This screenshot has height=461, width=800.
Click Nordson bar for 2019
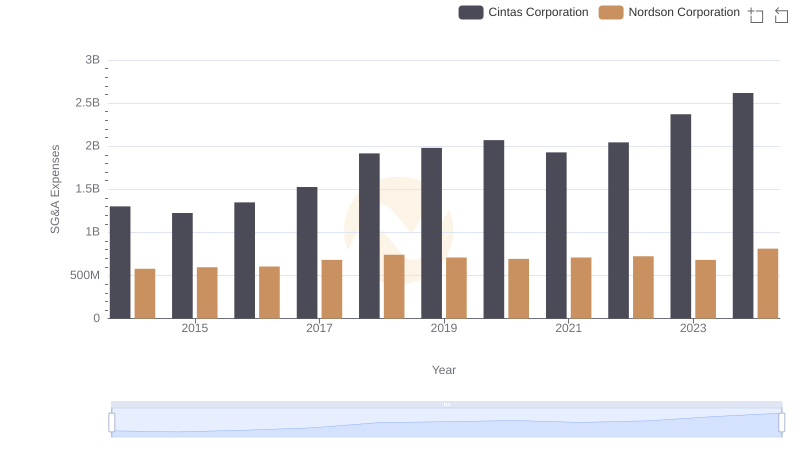(456, 288)
